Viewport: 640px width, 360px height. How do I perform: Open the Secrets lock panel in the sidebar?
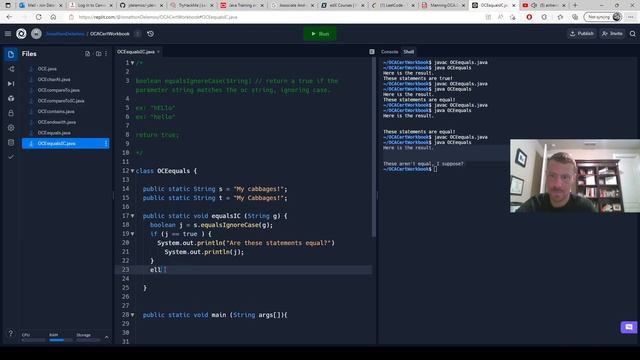click(11, 113)
